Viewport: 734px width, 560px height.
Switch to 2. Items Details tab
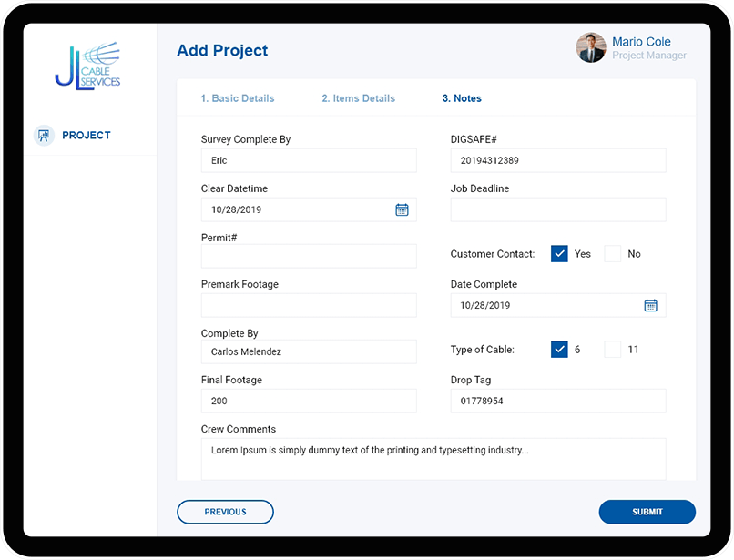[358, 98]
